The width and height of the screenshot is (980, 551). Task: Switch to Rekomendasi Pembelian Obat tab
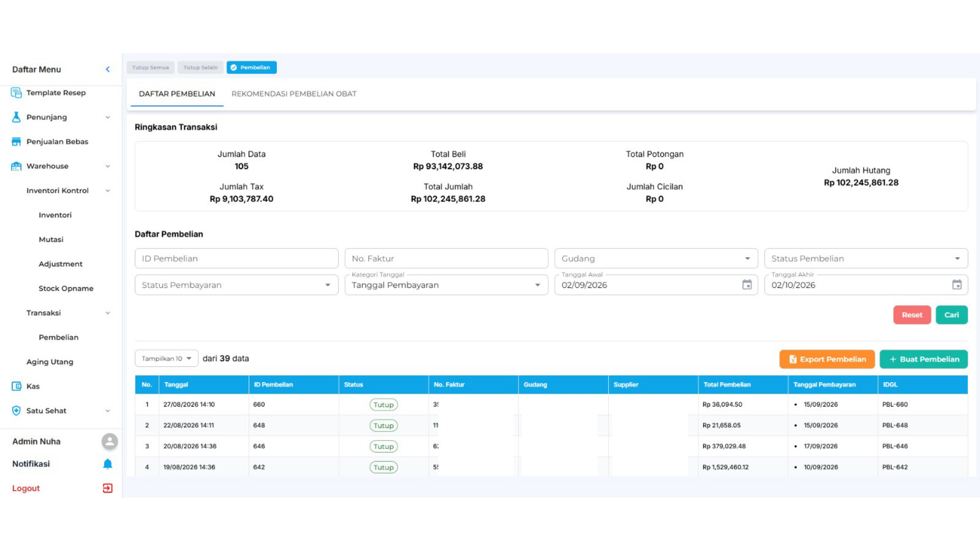(294, 94)
